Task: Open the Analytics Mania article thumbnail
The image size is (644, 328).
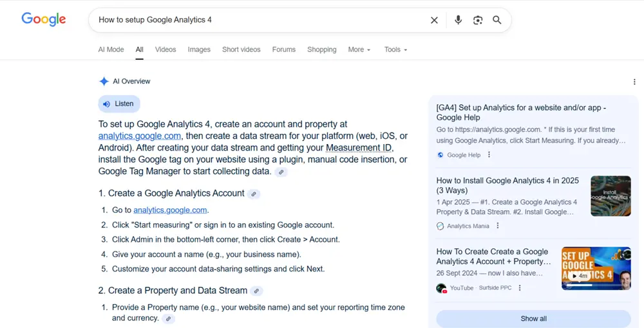Action: click(x=611, y=196)
